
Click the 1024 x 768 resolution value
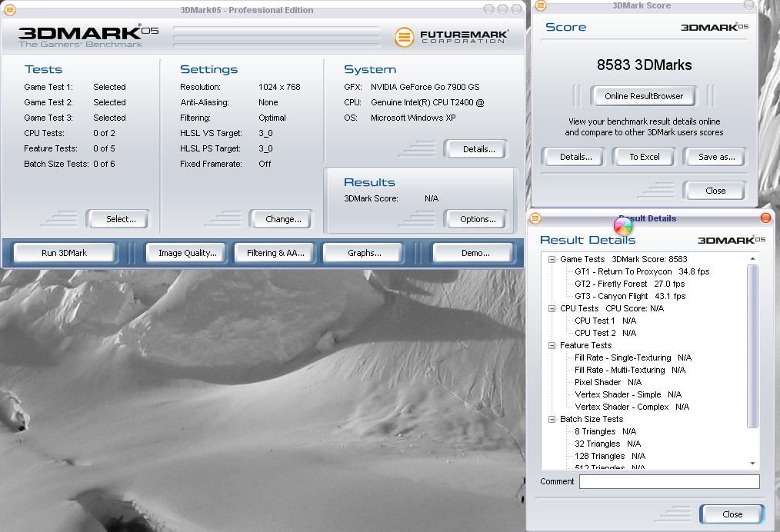(x=279, y=87)
